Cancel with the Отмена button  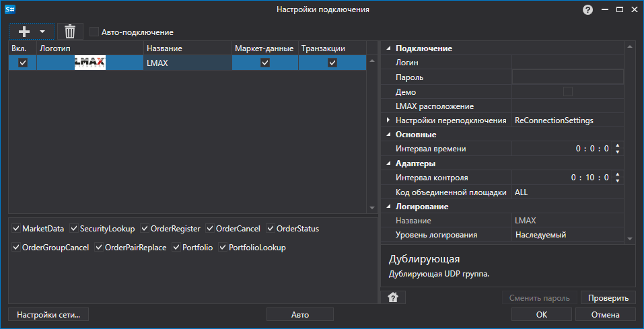point(606,315)
